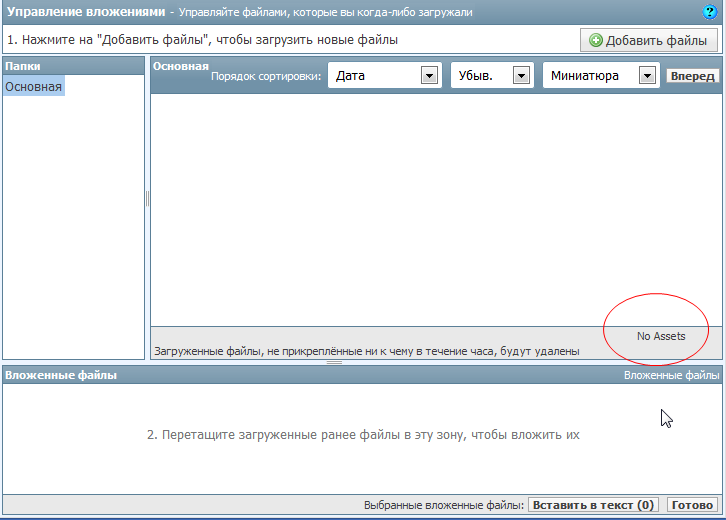726x520 pixels.
Task: Click the "Готово" button
Action: tap(692, 505)
